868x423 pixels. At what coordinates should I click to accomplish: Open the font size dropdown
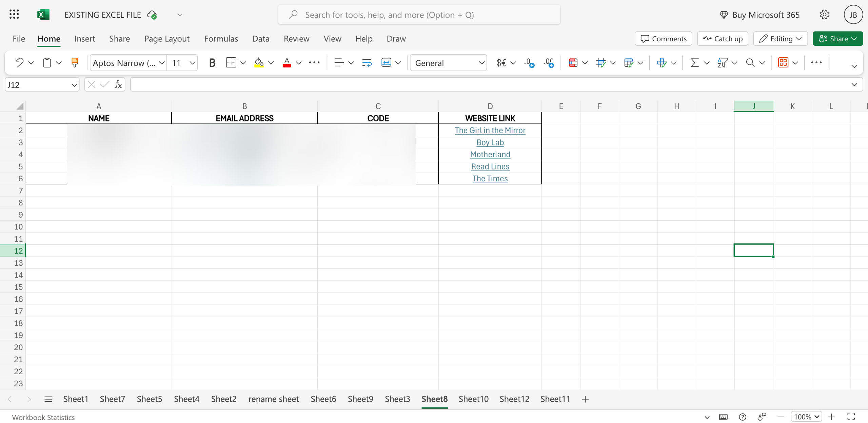(x=192, y=63)
